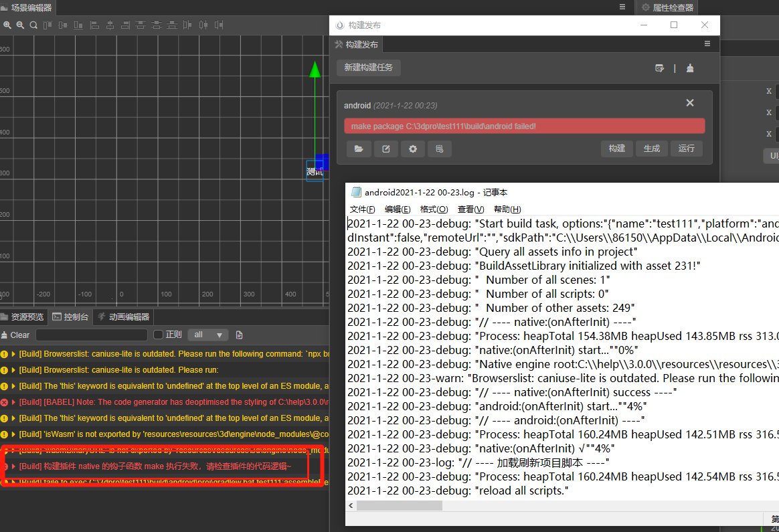Select the 'make package ... failed!' error bar

[524, 126]
